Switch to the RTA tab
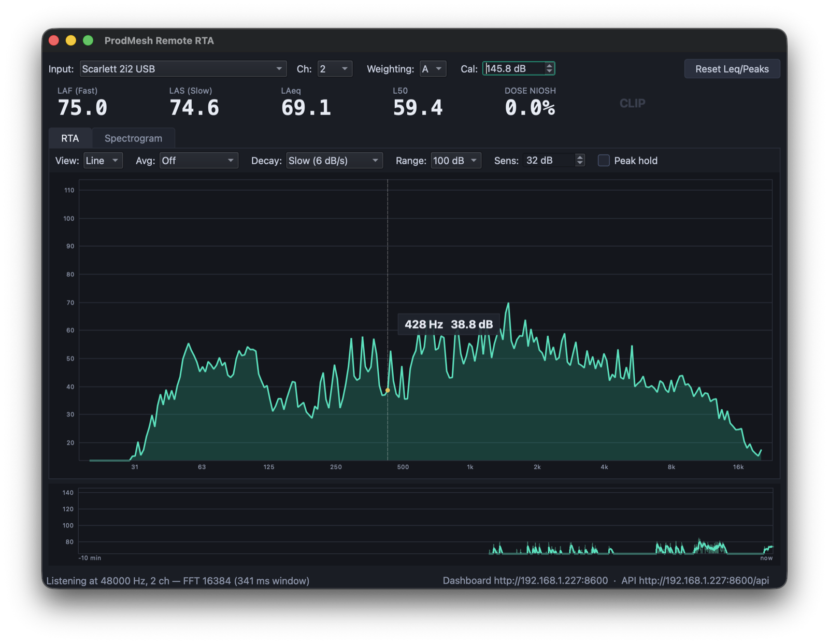829x644 pixels. [x=70, y=138]
